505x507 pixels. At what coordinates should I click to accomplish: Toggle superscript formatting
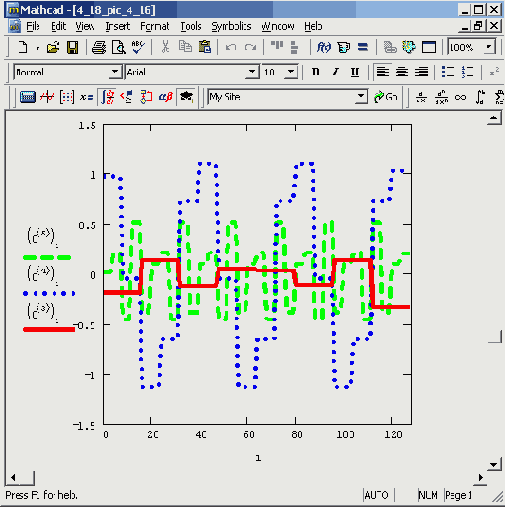pos(494,72)
